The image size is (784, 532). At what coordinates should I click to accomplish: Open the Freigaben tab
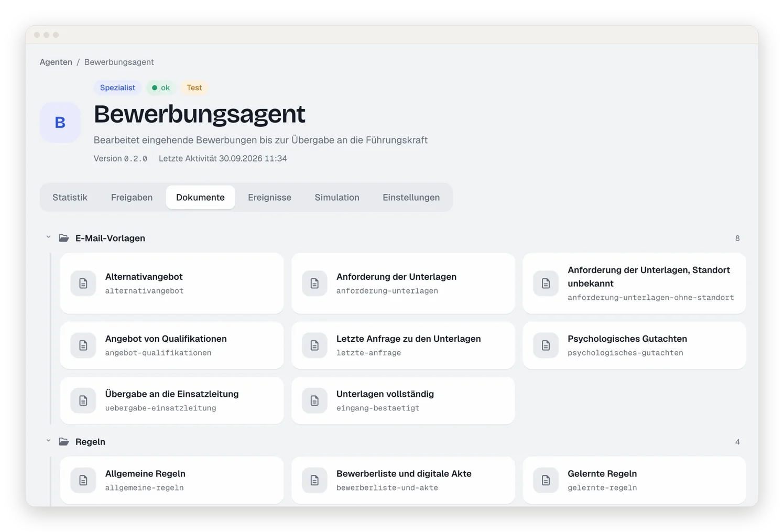pyautogui.click(x=132, y=198)
